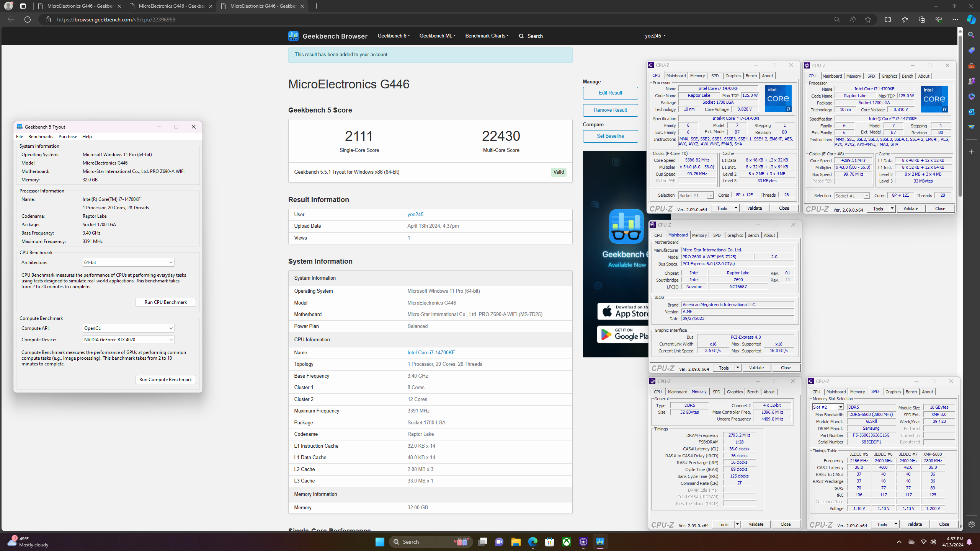
Task: Click Run CPU Benchmark button
Action: click(166, 302)
